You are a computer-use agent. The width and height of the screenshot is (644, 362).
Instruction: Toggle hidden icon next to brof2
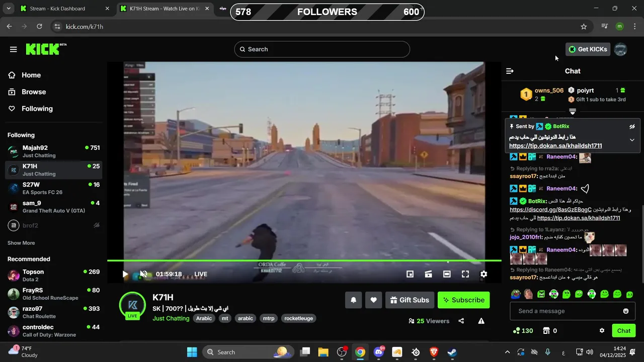tap(97, 226)
